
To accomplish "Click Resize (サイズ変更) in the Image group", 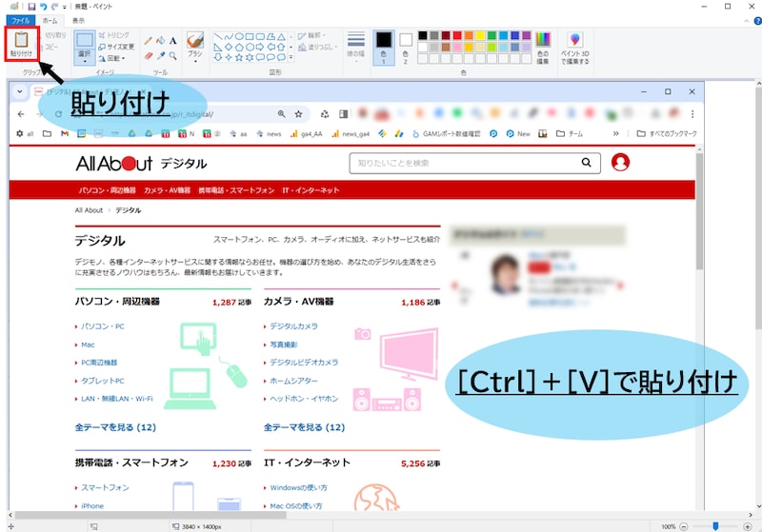I will 115,47.
